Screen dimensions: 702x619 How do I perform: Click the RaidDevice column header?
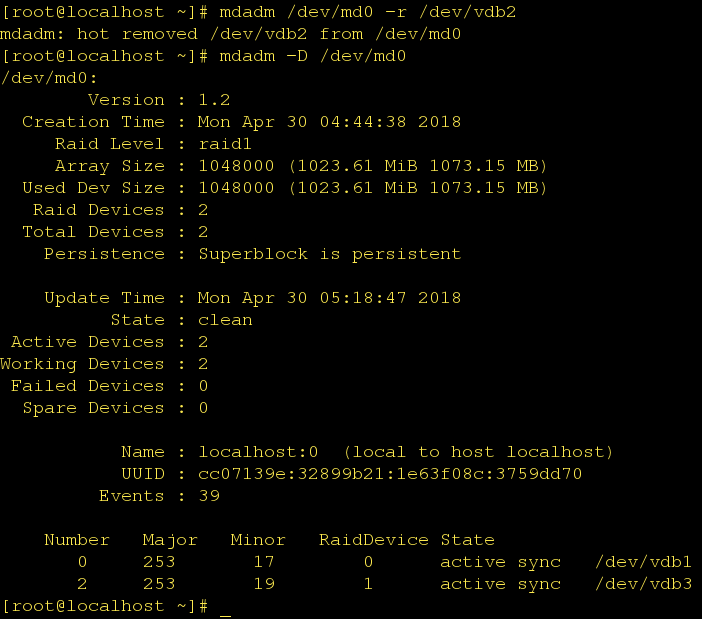[373, 539]
